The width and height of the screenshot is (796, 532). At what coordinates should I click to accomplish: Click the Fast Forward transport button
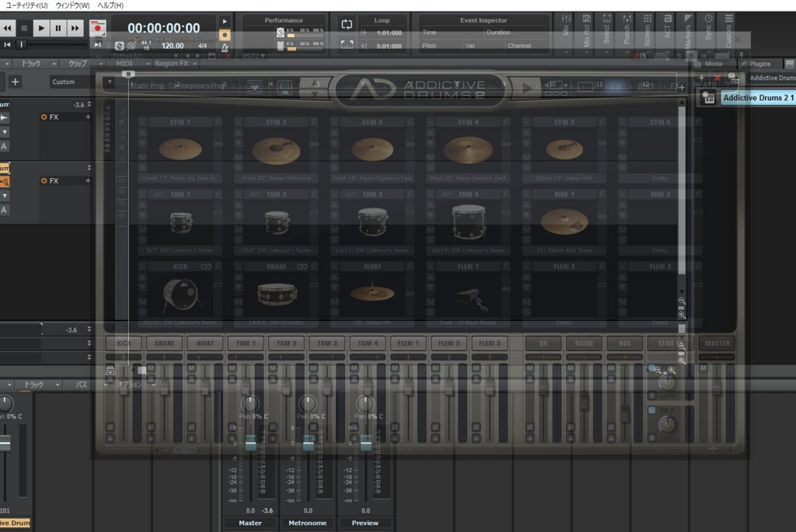[75, 28]
